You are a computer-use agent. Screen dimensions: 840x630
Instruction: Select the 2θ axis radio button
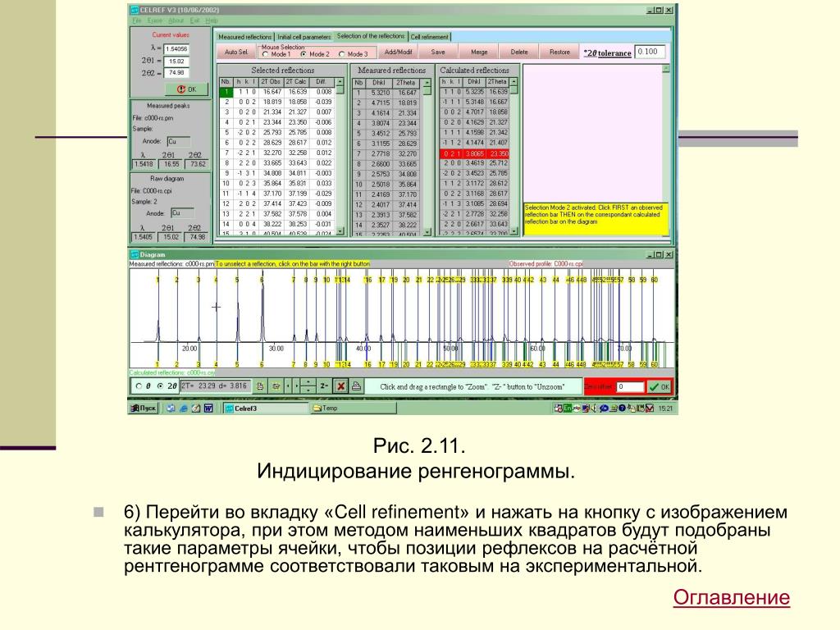point(160,386)
